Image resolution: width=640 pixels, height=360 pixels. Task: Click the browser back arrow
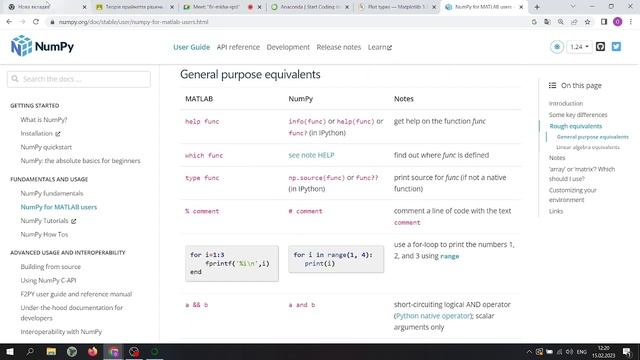9,22
